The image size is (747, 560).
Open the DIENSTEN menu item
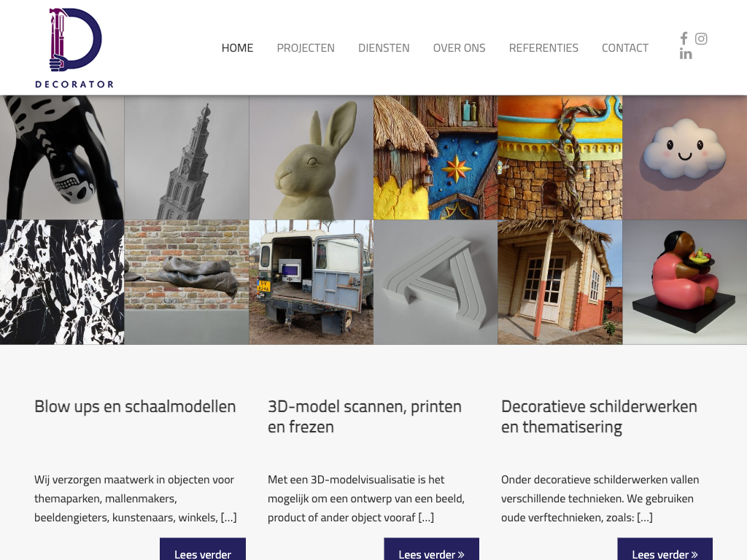tap(384, 47)
